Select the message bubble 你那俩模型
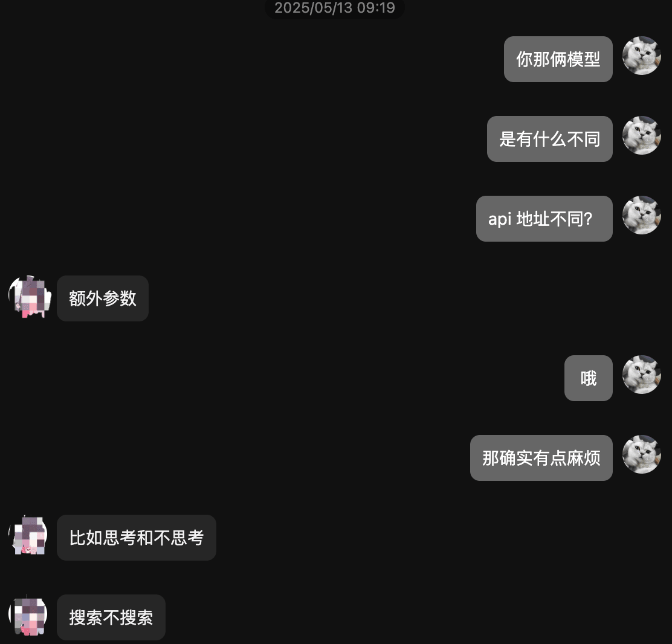 click(x=558, y=59)
